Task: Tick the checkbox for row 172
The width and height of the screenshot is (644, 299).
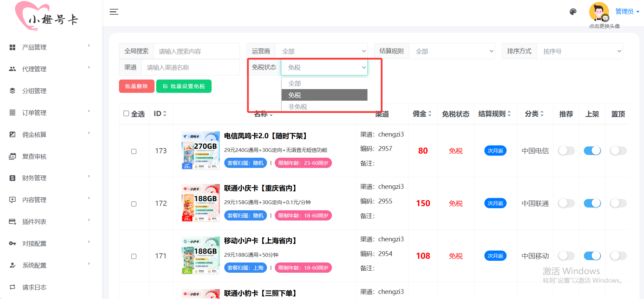Action: [x=134, y=204]
